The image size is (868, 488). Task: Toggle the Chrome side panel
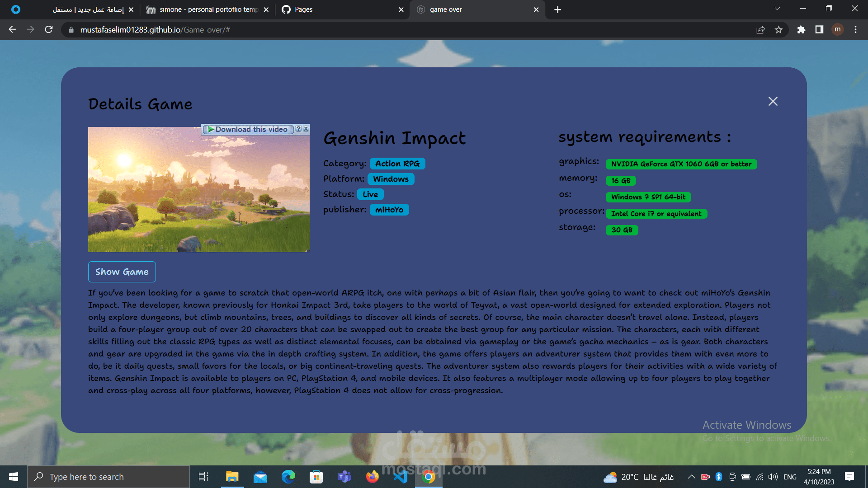(x=819, y=30)
